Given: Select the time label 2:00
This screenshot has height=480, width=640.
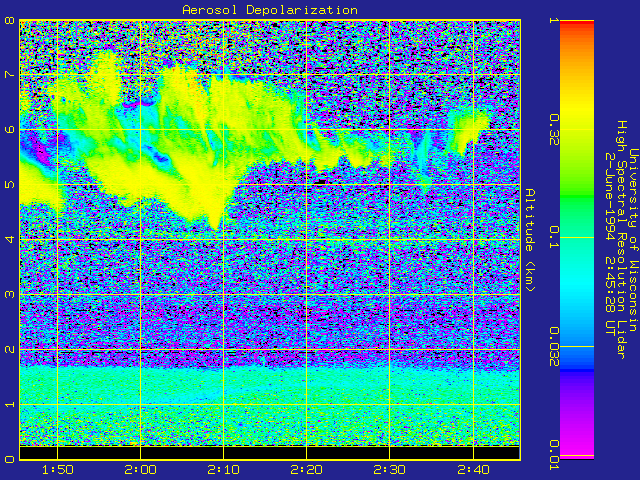Looking at the screenshot, I should pyautogui.click(x=140, y=470).
